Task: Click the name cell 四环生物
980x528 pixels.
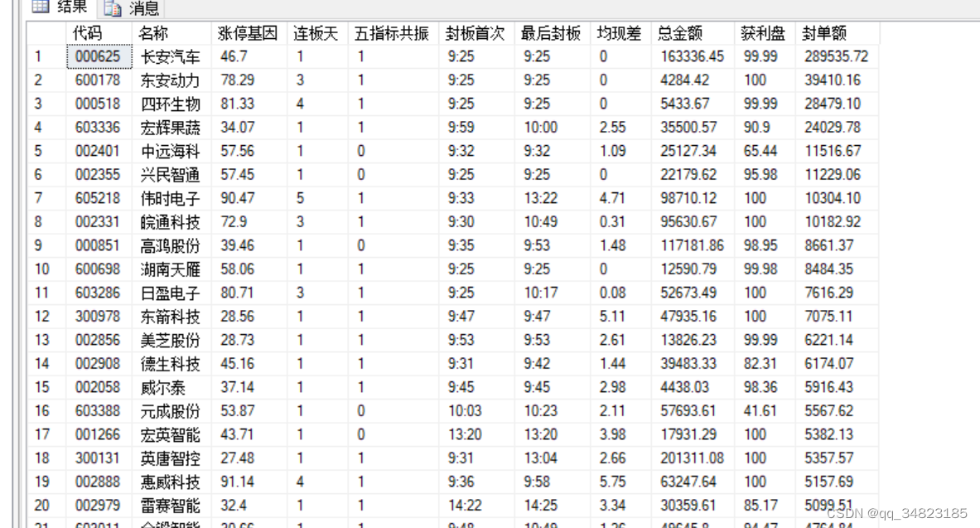Action: click(x=171, y=104)
